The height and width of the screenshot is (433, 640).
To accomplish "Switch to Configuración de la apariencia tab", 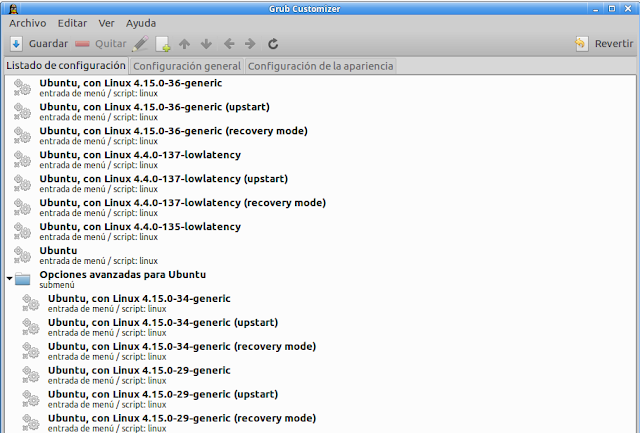I will point(320,66).
